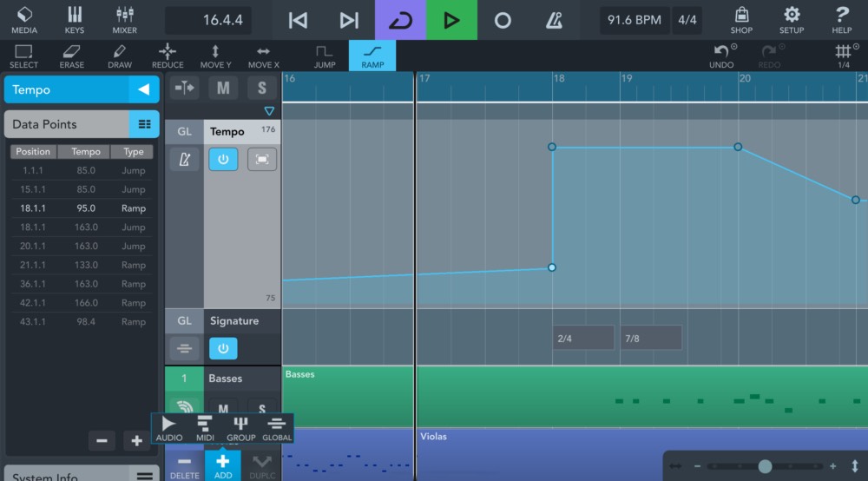Switch to the Ramp tempo mode

372,56
